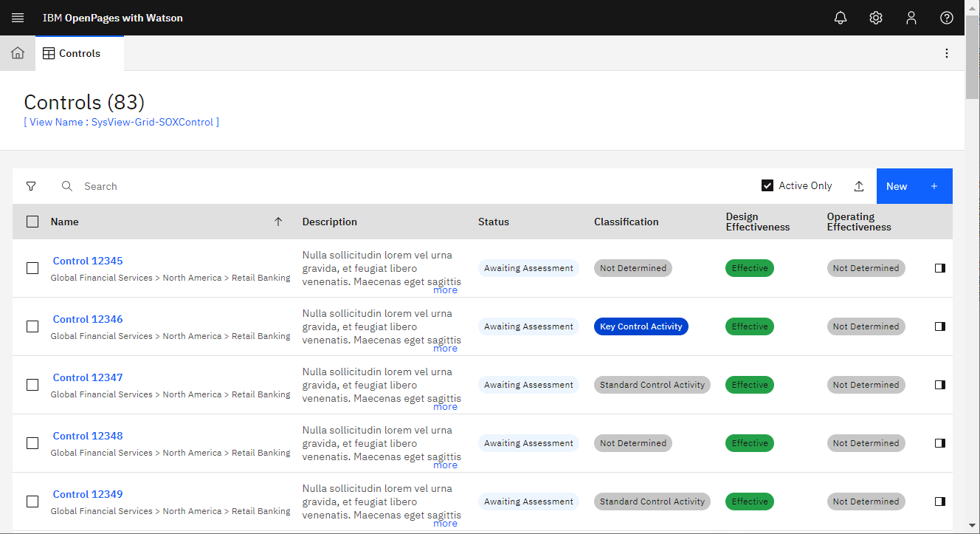Image resolution: width=980 pixels, height=534 pixels.
Task: Click the New button
Action: click(x=914, y=186)
